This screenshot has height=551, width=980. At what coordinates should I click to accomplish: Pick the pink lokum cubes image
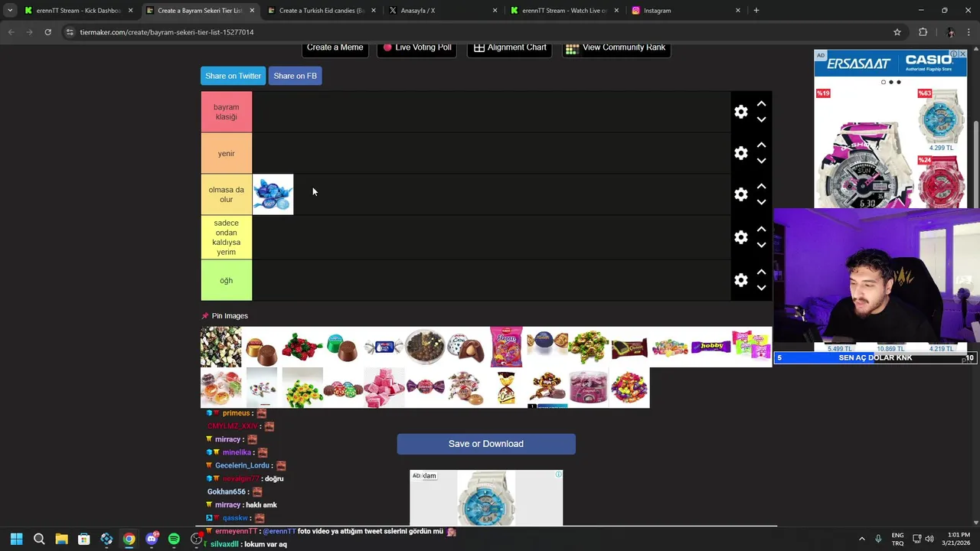click(384, 388)
